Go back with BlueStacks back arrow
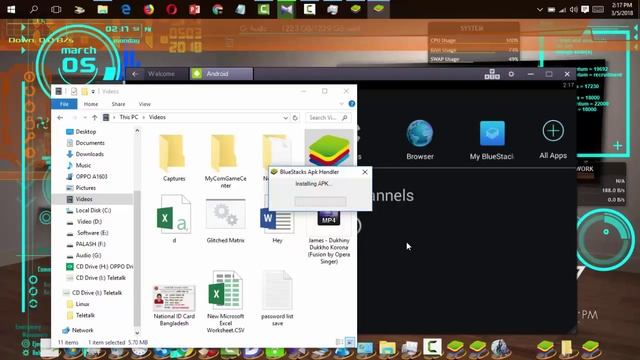This screenshot has height=360, width=640. click(135, 74)
